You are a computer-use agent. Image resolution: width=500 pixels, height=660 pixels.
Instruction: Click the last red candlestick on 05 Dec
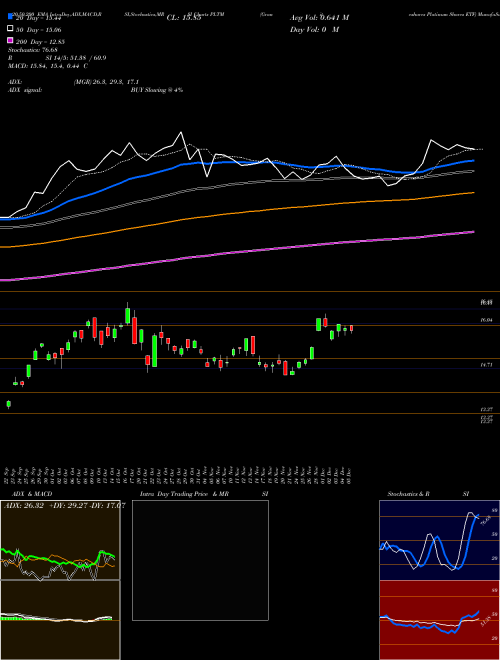(x=351, y=329)
